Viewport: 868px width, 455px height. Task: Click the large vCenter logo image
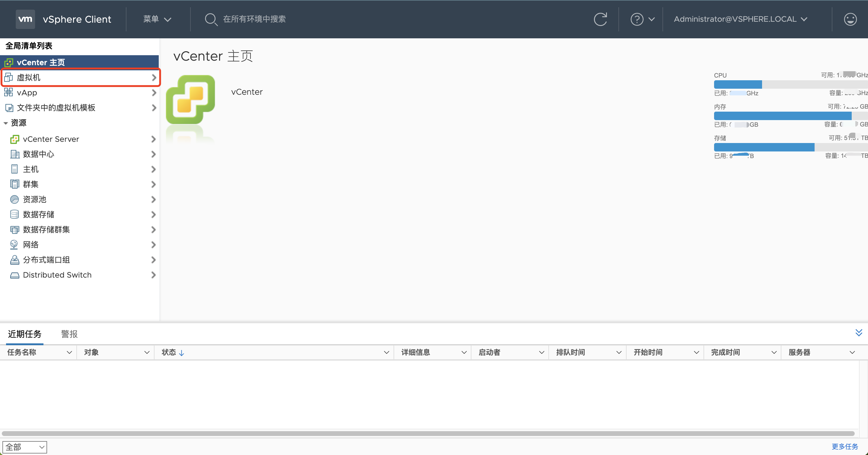[x=190, y=100]
